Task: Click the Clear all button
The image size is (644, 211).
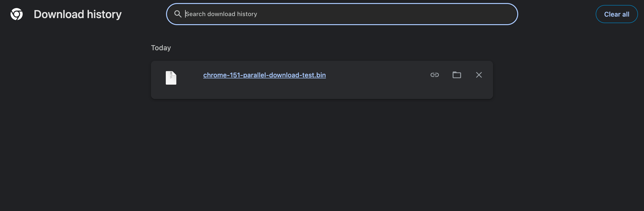Action: (617, 14)
